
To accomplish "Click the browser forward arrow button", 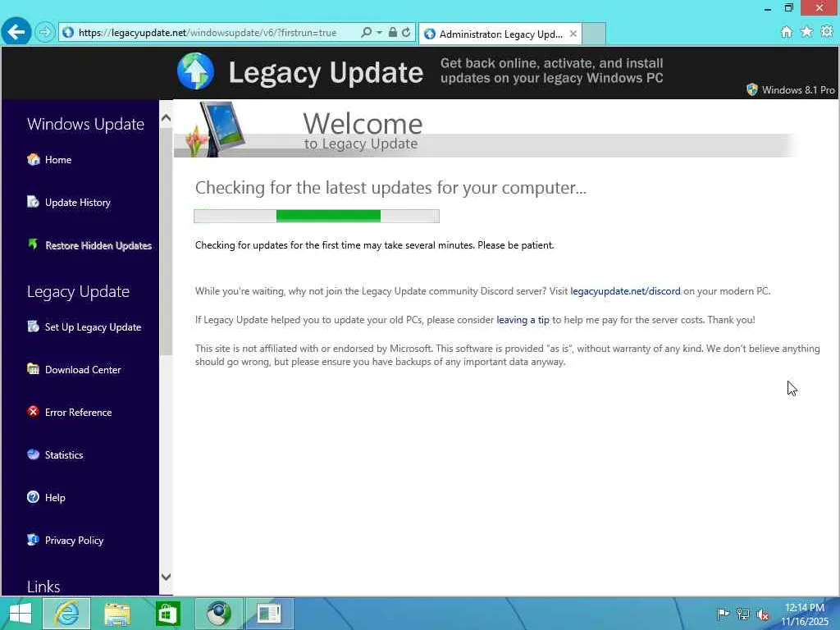I will point(45,33).
